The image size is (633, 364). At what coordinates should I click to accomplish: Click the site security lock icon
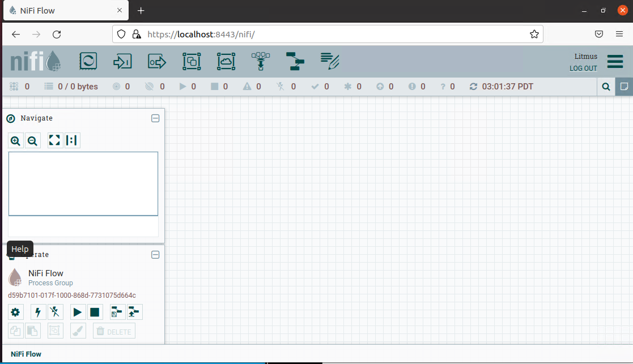(x=137, y=35)
